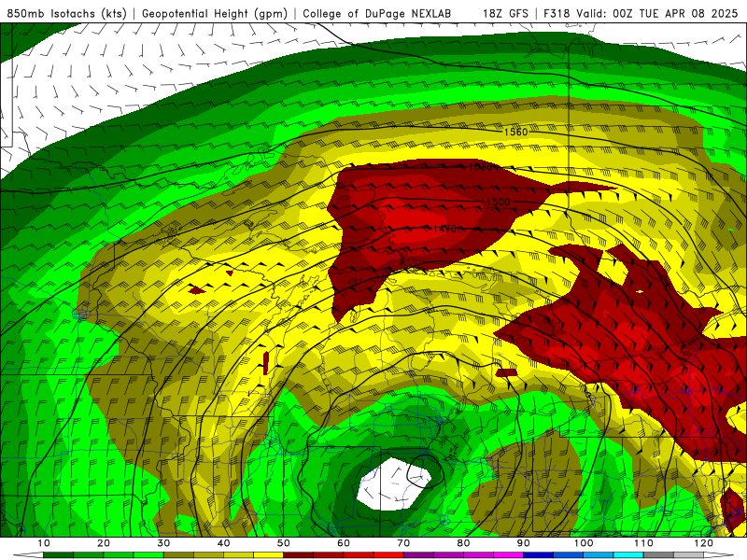
Task: Click the "18Z GFS" model run label
Action: (x=505, y=13)
